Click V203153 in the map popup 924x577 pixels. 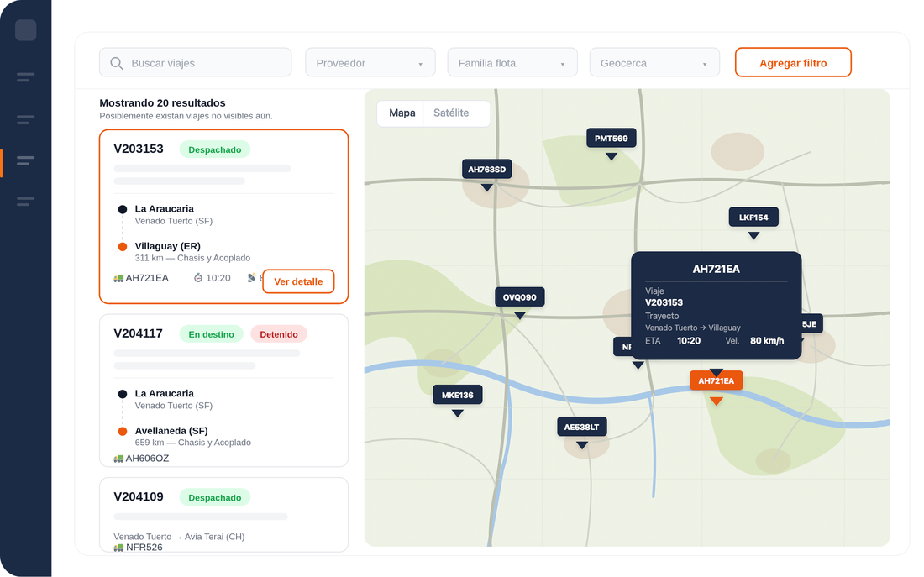pyautogui.click(x=664, y=302)
